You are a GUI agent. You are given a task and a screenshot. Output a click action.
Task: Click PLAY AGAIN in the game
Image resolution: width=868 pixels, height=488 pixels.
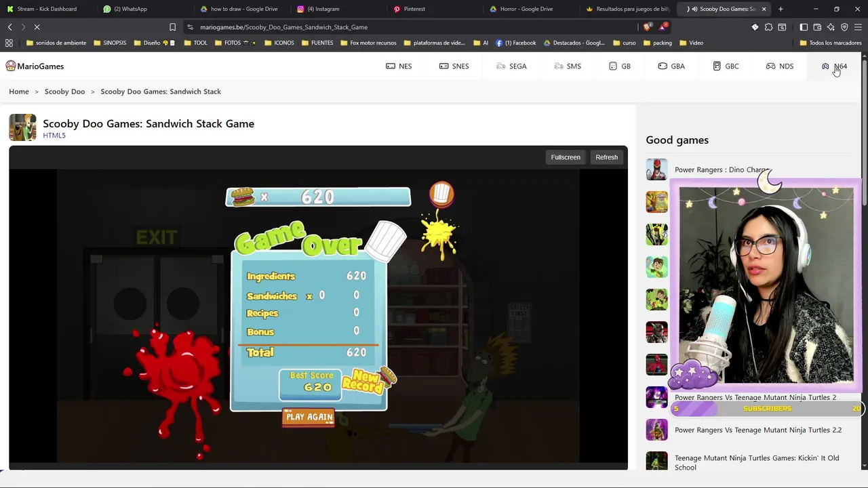[309, 418]
